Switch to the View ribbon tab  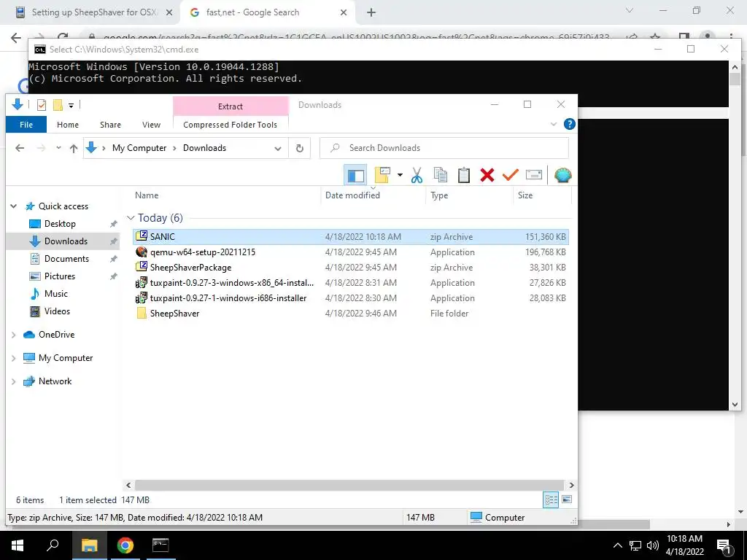tap(151, 125)
